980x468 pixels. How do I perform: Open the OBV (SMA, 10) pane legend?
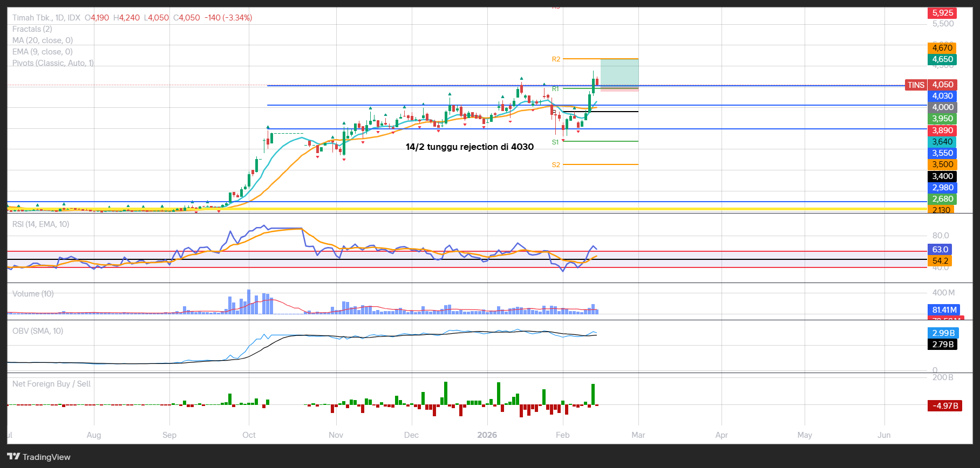[38, 331]
